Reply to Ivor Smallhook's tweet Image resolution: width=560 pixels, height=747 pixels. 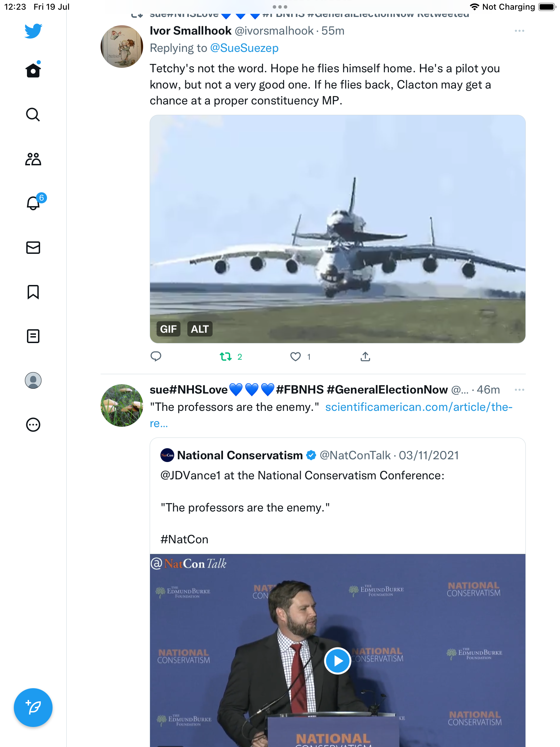(x=156, y=356)
